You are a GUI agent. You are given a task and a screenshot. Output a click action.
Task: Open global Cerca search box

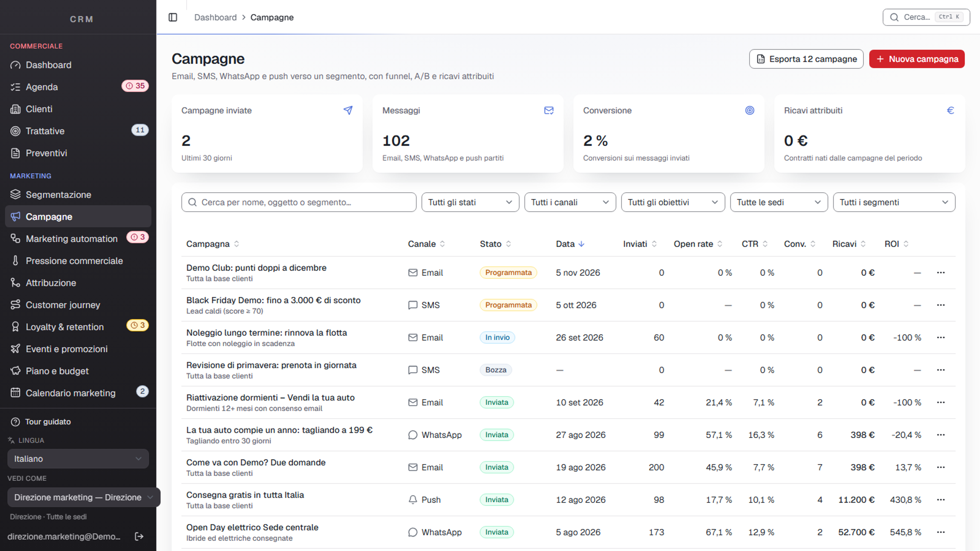[926, 17]
